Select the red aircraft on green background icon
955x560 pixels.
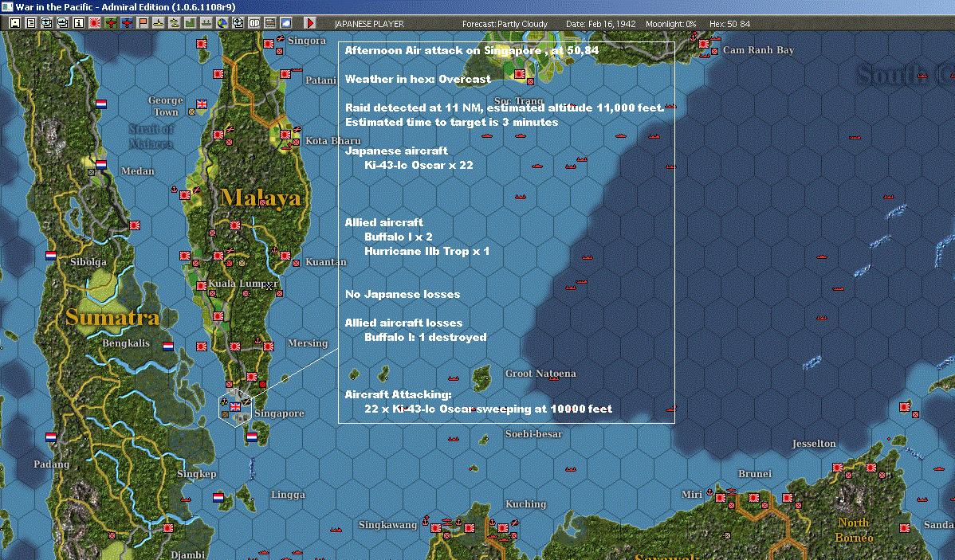pos(111,23)
